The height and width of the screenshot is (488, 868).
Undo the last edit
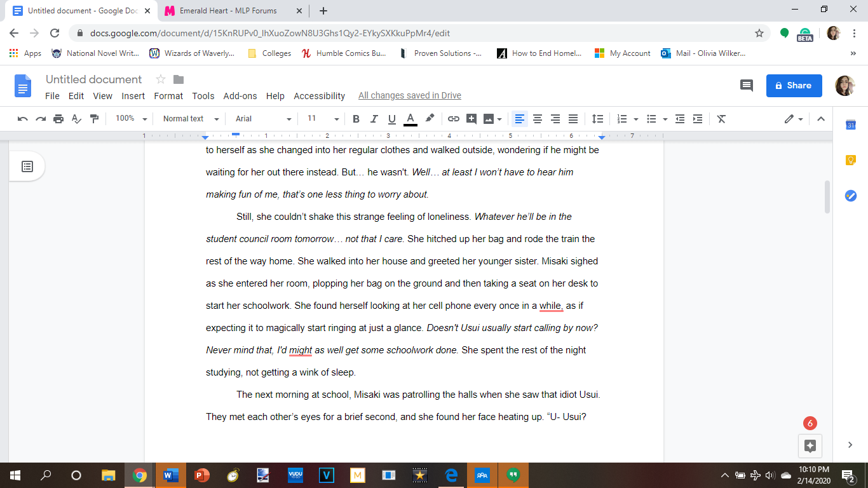pos(23,119)
